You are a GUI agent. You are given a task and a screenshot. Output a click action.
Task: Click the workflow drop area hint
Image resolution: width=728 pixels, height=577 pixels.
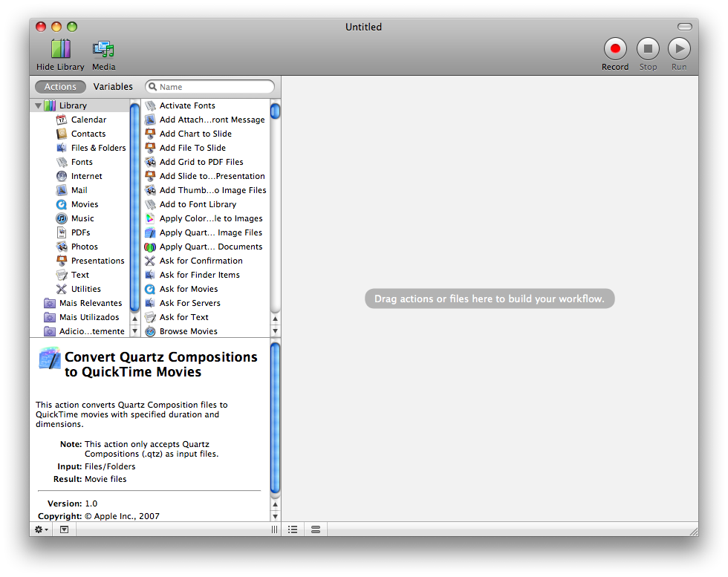coord(490,299)
